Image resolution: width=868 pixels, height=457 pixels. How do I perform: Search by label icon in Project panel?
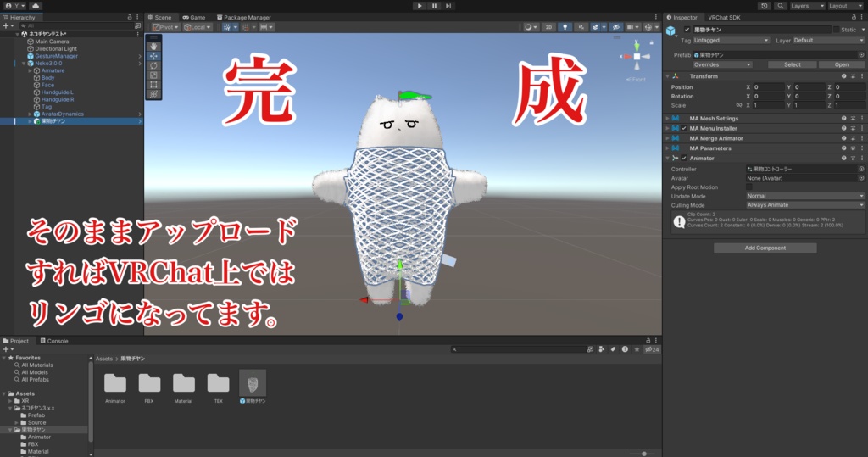click(x=613, y=349)
